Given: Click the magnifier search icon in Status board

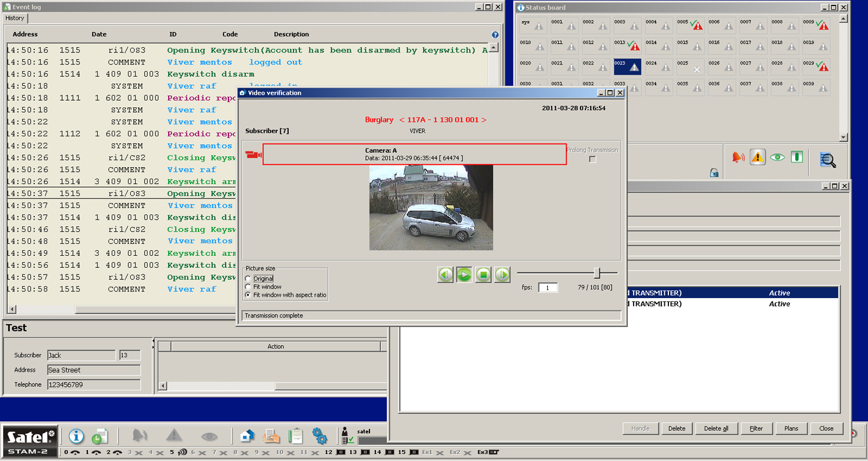Looking at the screenshot, I should click(x=828, y=159).
